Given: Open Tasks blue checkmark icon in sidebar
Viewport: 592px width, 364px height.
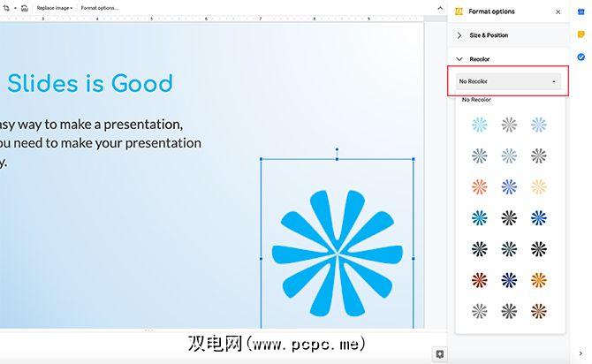Looking at the screenshot, I should pos(581,57).
